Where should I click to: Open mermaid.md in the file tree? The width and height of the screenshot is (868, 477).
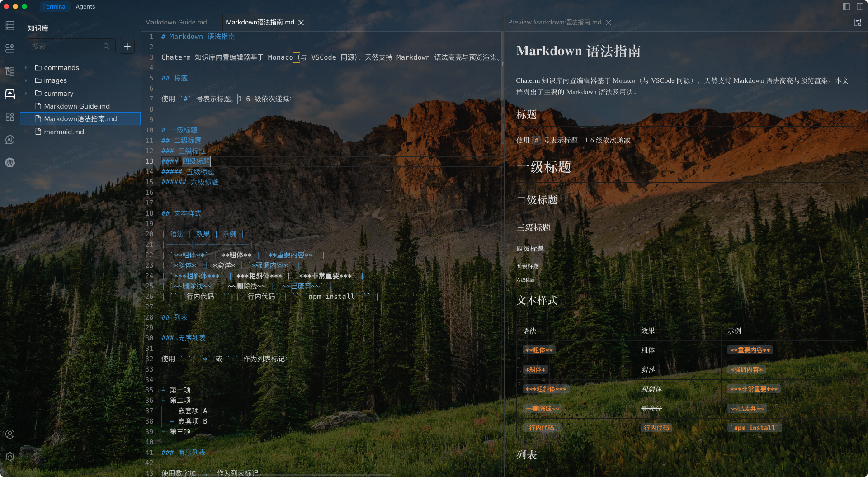pyautogui.click(x=64, y=132)
